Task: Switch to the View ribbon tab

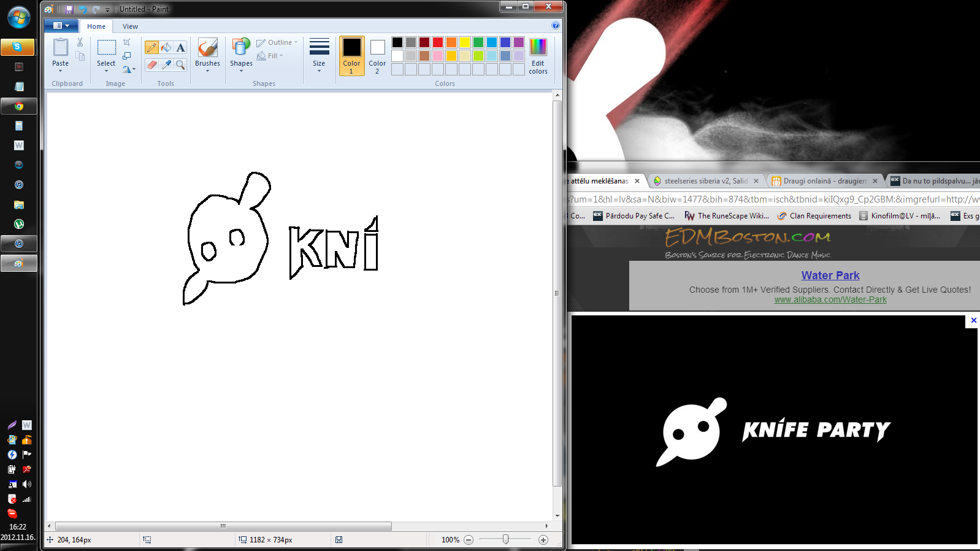Action: pyautogui.click(x=130, y=26)
